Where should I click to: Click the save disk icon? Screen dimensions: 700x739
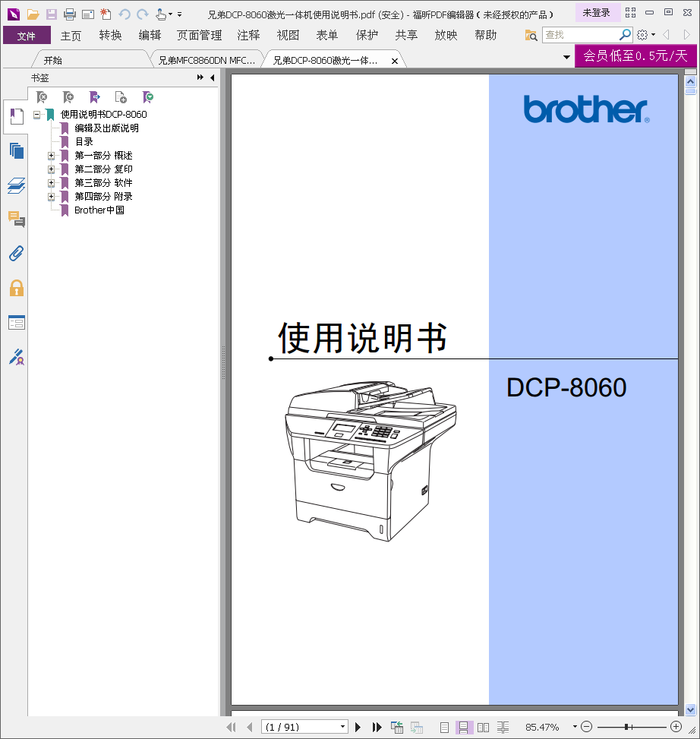(52, 14)
